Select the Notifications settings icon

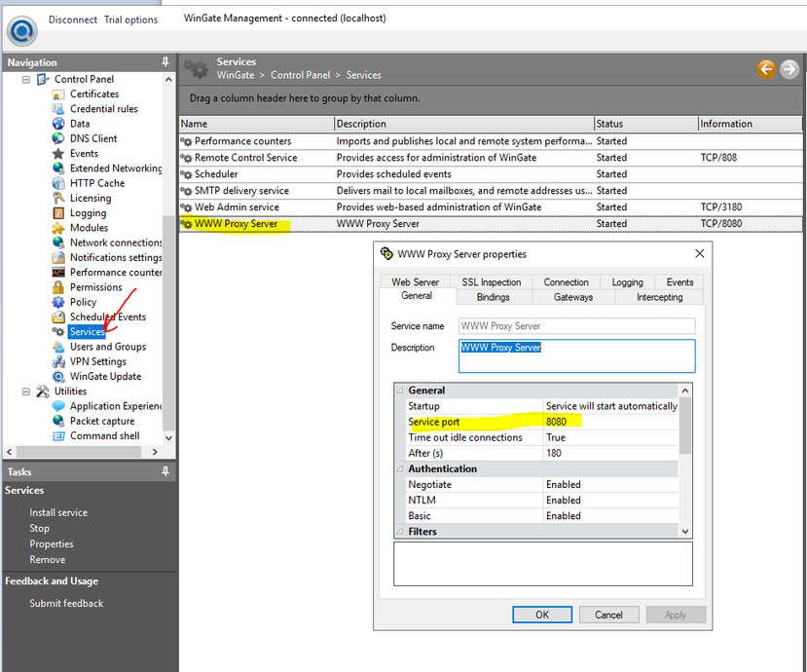58,257
